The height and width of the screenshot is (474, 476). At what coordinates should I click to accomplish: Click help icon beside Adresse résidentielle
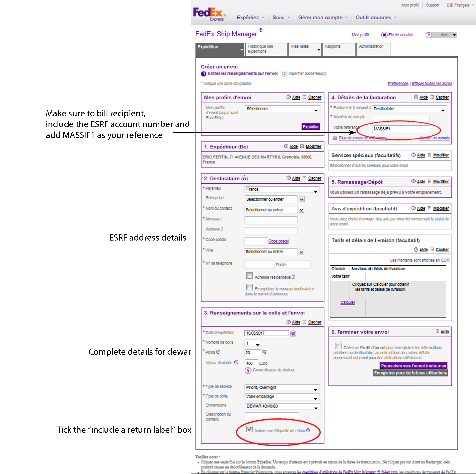tap(293, 277)
